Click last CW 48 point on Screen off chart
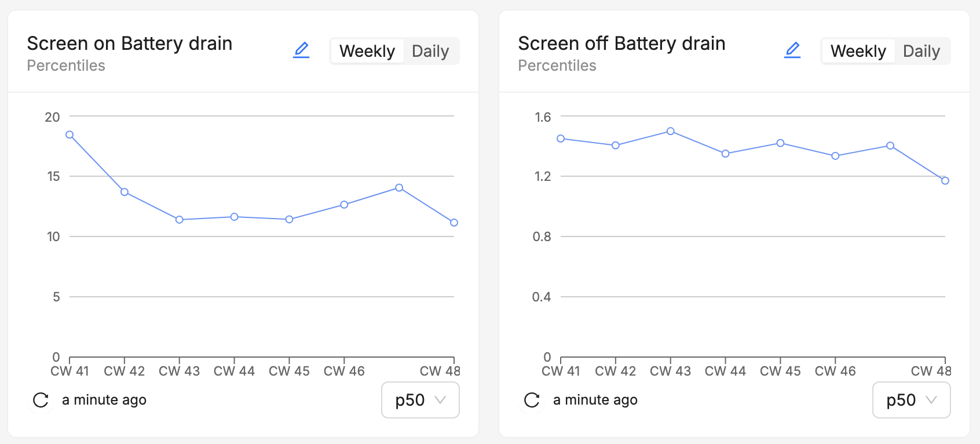The height and width of the screenshot is (444, 980). 945,181
